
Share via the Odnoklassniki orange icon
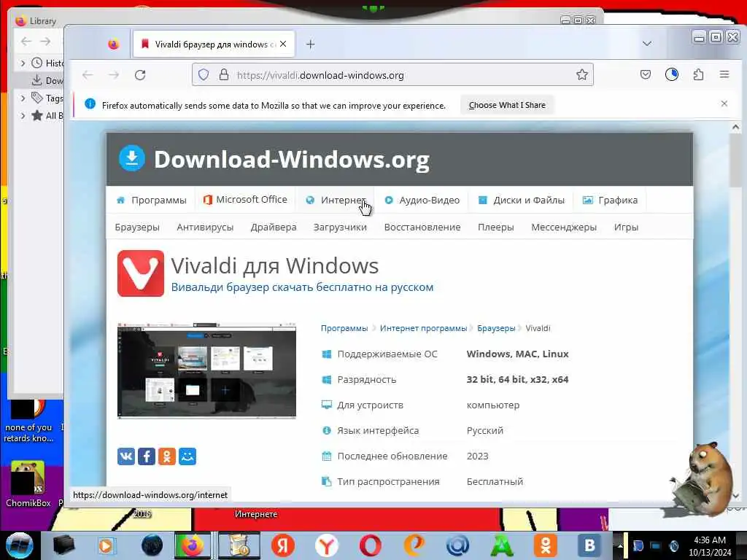167,456
